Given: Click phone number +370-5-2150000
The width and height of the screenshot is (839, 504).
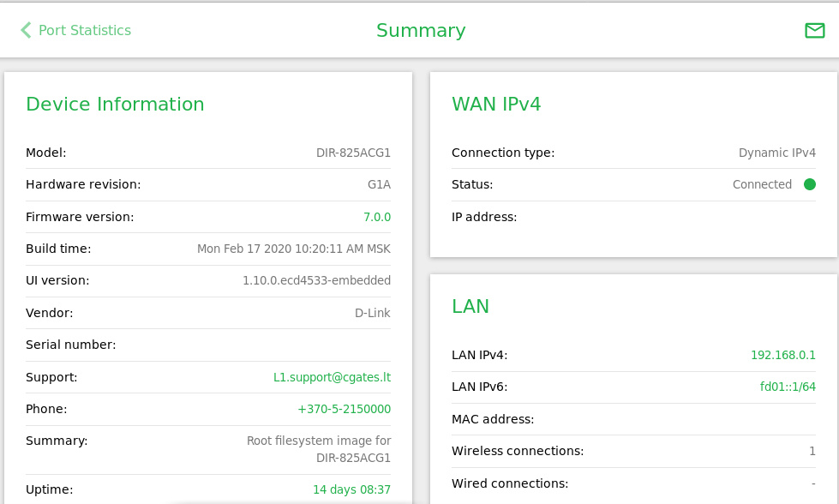Looking at the screenshot, I should pyautogui.click(x=344, y=409).
